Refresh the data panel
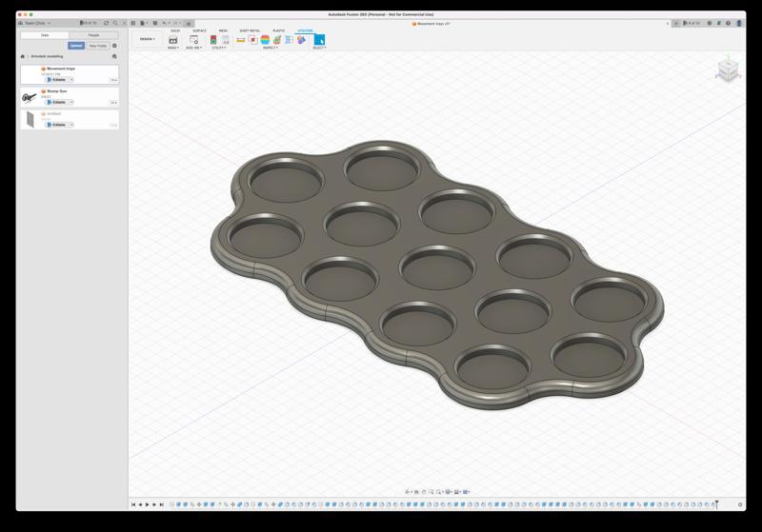 point(106,23)
